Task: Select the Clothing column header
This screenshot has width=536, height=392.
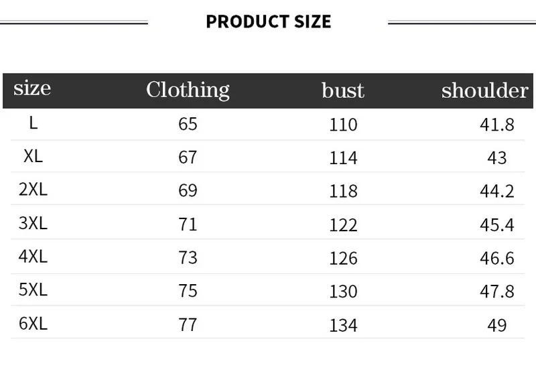Action: [188, 90]
